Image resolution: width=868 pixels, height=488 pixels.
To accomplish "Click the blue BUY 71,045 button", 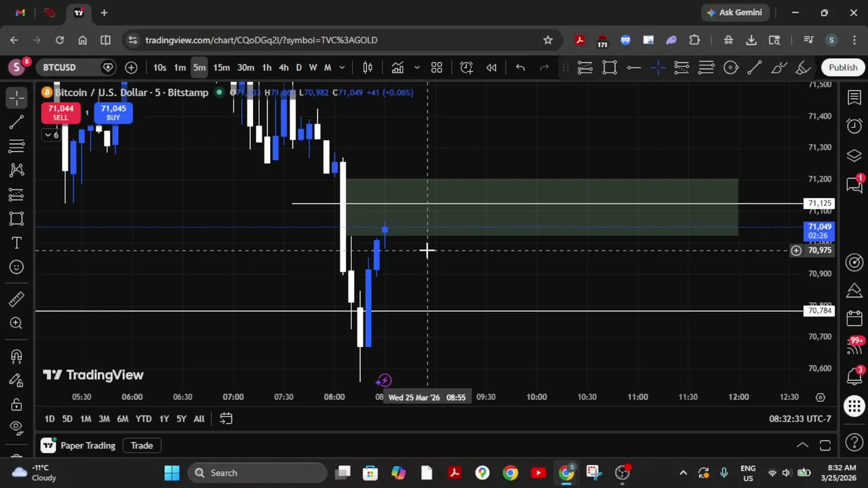I will [113, 113].
